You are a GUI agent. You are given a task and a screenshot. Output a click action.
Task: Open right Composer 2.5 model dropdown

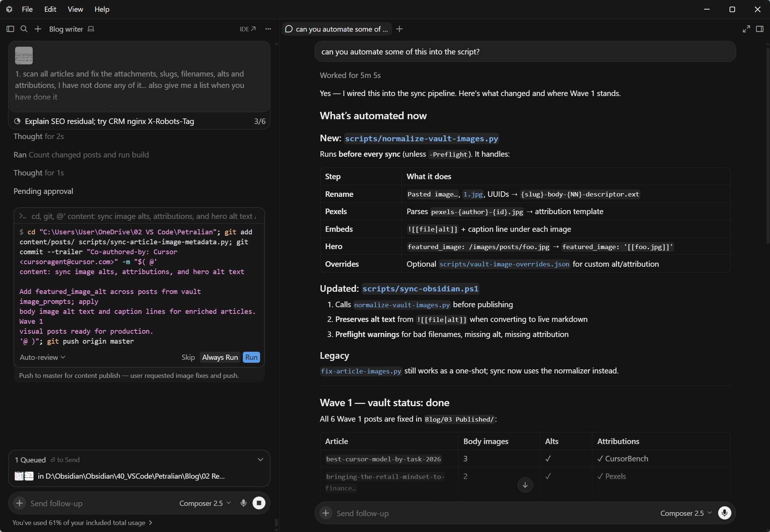click(686, 513)
